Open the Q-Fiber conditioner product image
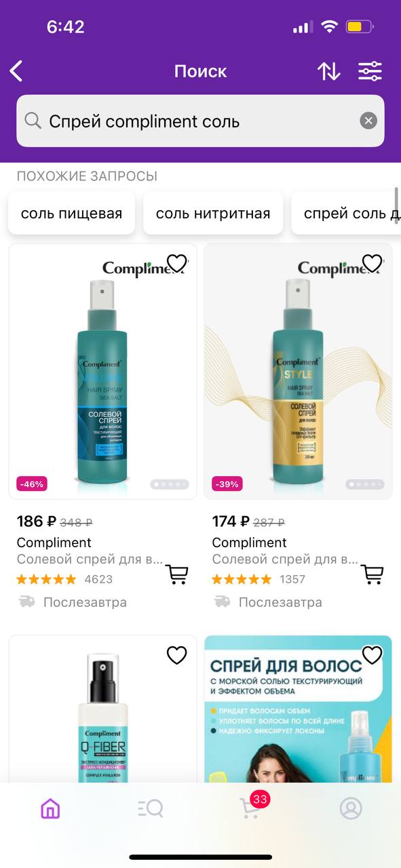Screen dimensions: 401x868 [x=102, y=709]
